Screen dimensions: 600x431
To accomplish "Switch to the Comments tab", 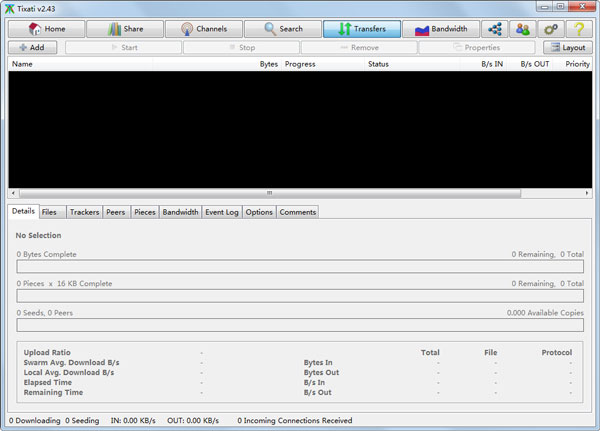I will click(298, 212).
